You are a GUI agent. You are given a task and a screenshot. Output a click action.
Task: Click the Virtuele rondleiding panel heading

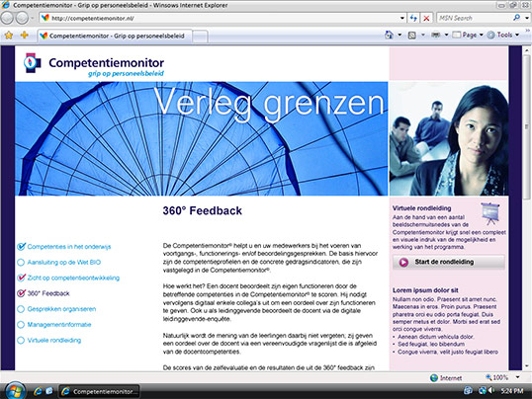pyautogui.click(x=421, y=208)
